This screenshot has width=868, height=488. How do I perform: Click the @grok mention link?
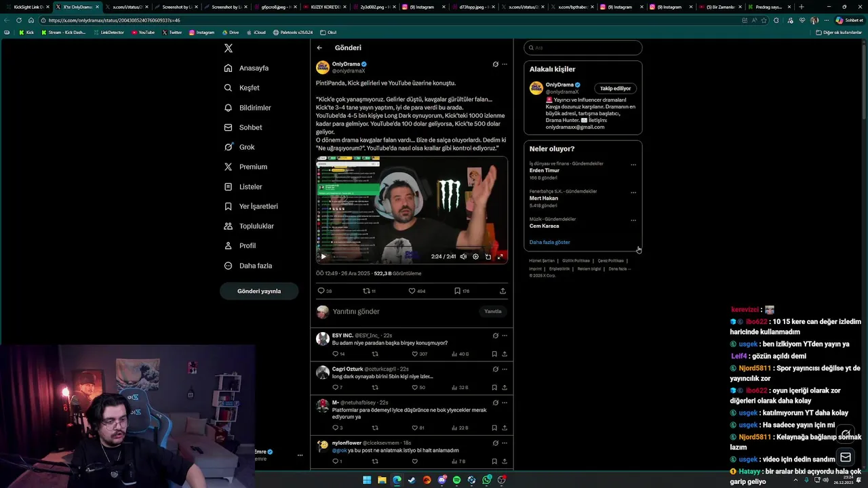coord(339,450)
